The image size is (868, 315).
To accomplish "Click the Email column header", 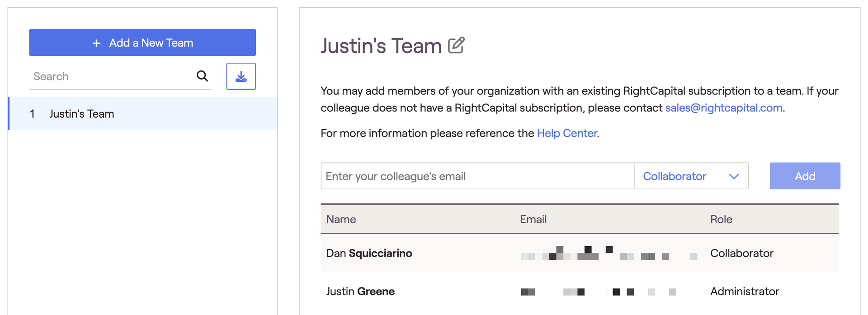I will [x=533, y=220].
